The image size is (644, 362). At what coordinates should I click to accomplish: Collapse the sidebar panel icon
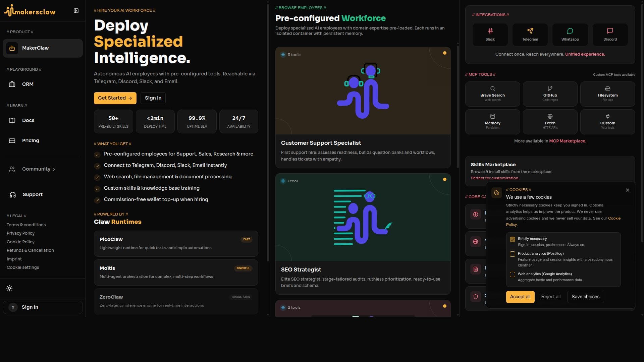click(76, 11)
